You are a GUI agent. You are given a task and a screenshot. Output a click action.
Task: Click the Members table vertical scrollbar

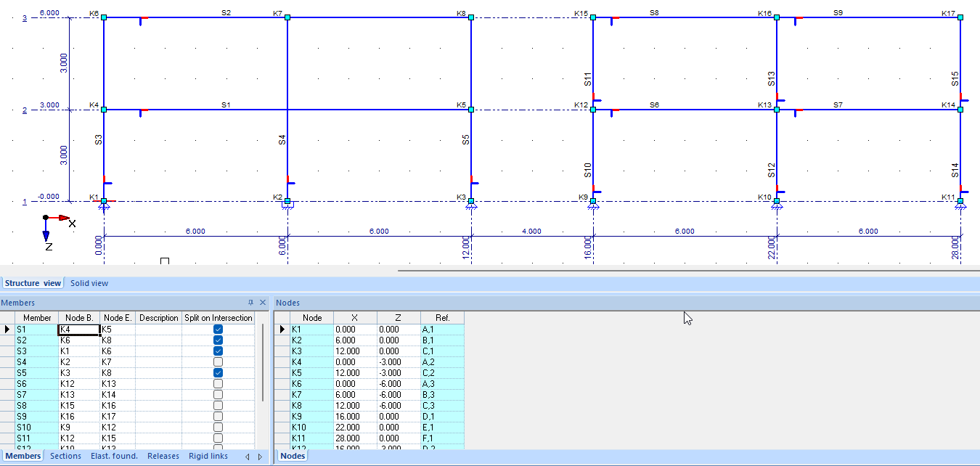coord(263,363)
